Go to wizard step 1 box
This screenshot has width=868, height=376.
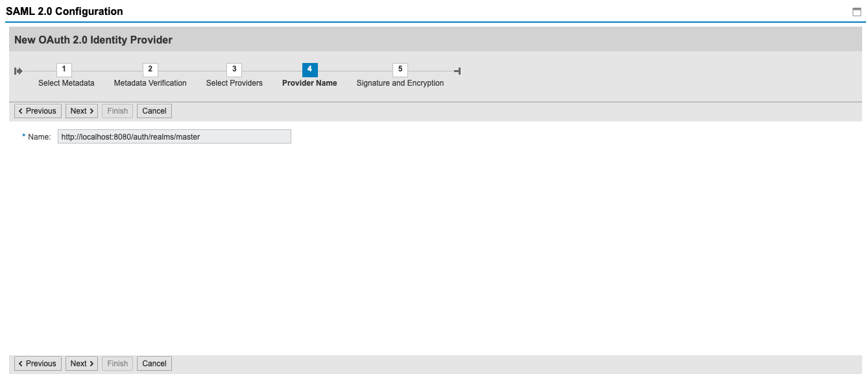click(x=64, y=69)
